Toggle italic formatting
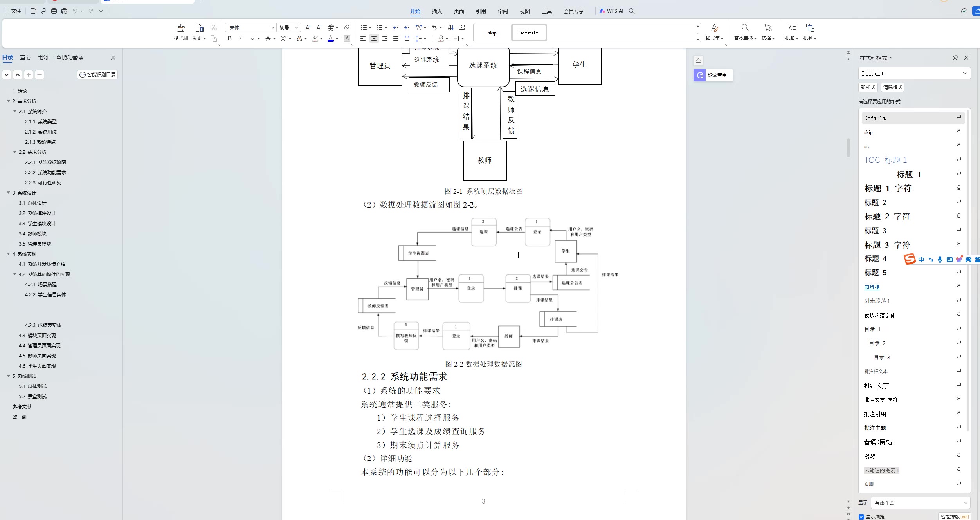980x520 pixels. 240,38
